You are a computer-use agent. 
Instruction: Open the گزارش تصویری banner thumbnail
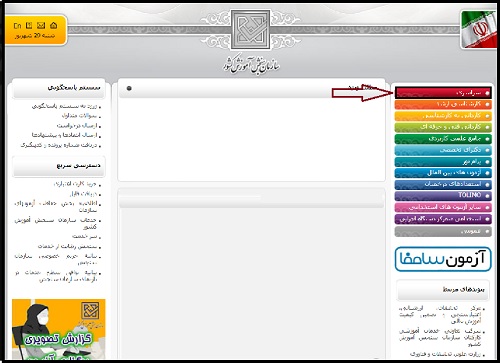click(59, 329)
